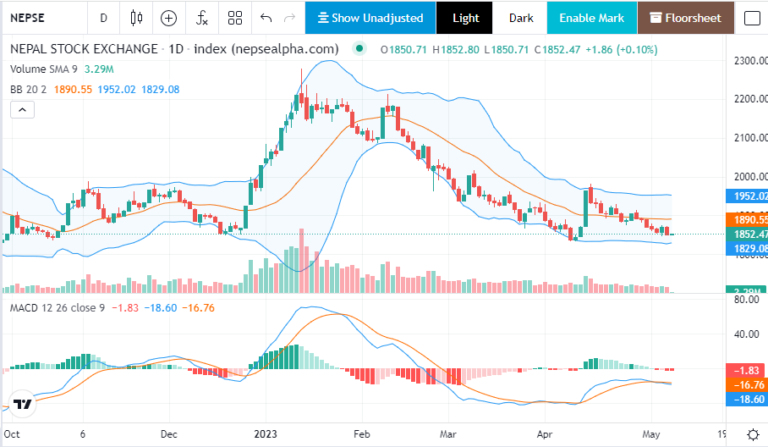Viewport: 768px width, 447px height.
Task: Click the NEPSE symbol search field
Action: coord(40,18)
